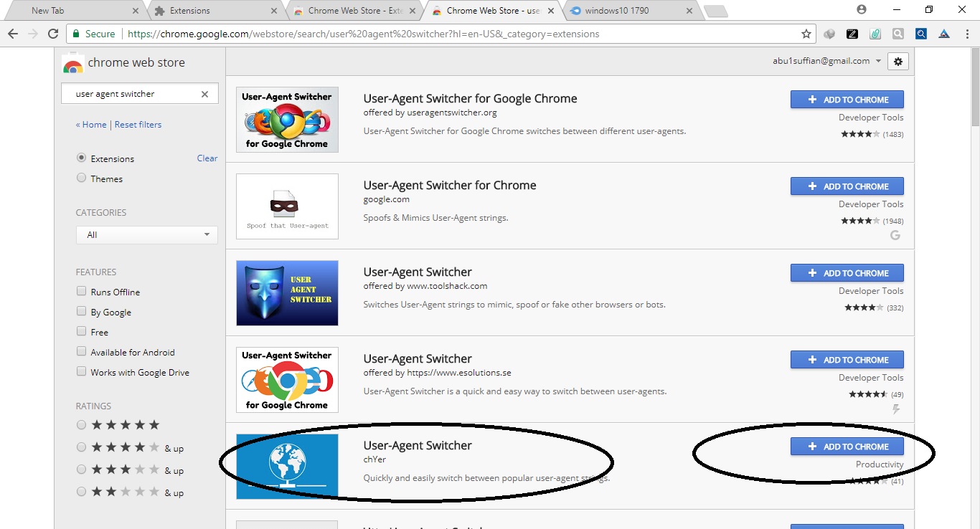Go back to the previous page
980x529 pixels.
click(13, 34)
